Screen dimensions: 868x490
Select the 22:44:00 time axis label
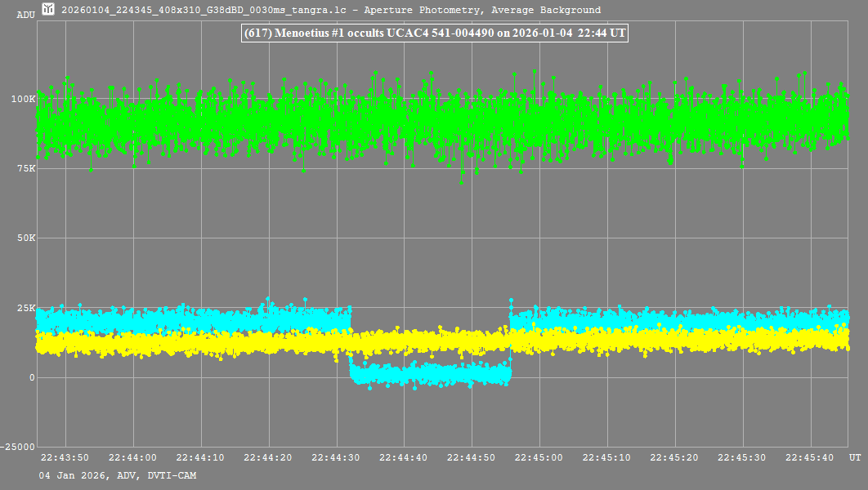pyautogui.click(x=132, y=457)
